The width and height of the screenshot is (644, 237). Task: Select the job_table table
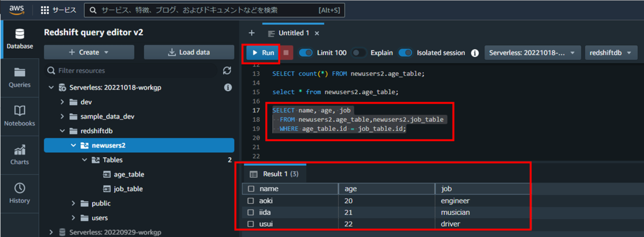click(127, 189)
